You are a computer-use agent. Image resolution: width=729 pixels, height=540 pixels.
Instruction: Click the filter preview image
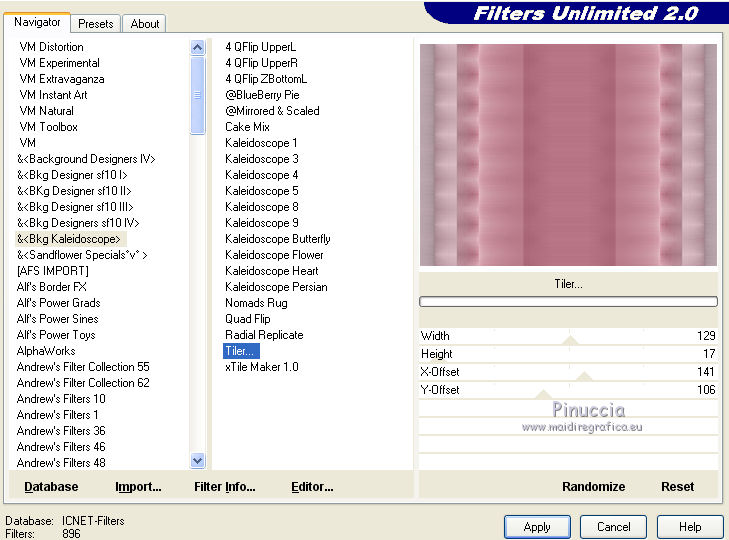[568, 155]
